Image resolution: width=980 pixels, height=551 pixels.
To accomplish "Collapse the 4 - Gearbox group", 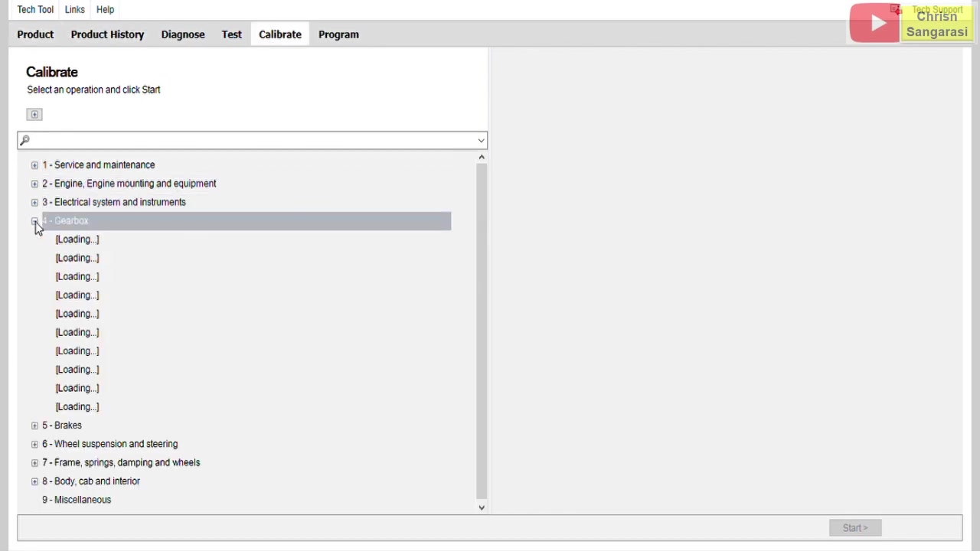I will point(34,220).
